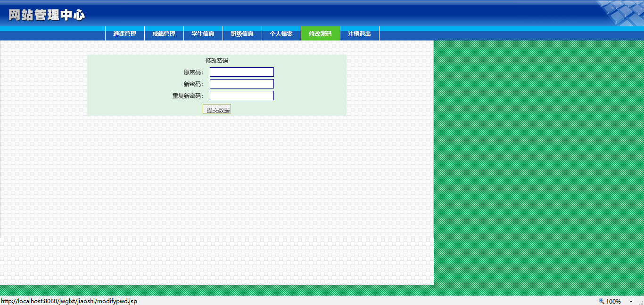The image size is (644, 305).
Task: Click the zoom magnifier icon in status bar
Action: pos(602,301)
